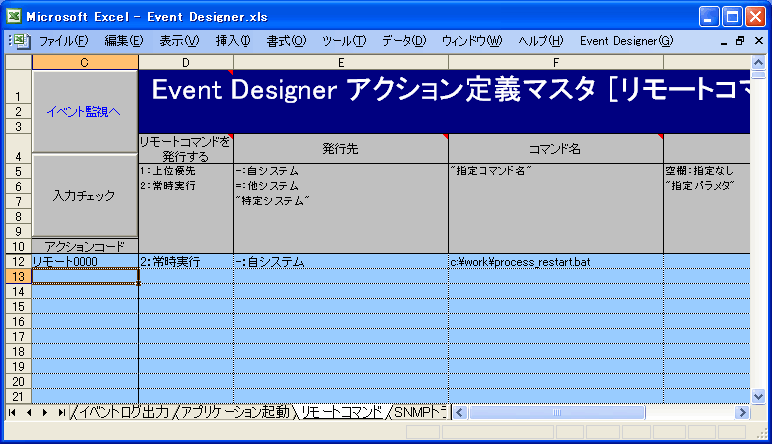Minimize the workbook window from menu bar
The height and width of the screenshot is (444, 772).
tap(724, 41)
